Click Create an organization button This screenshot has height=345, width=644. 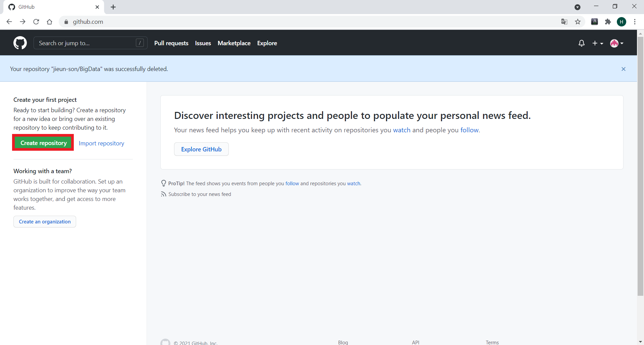[x=45, y=222]
